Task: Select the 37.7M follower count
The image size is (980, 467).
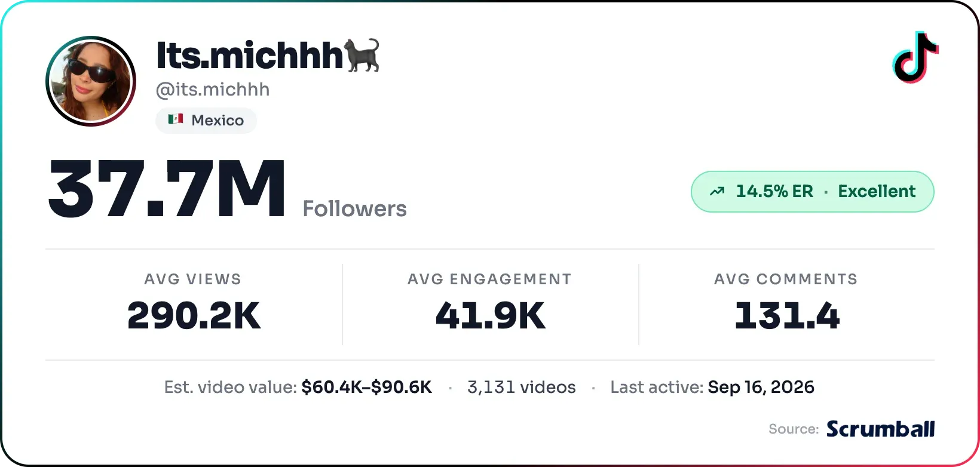Action: [x=167, y=189]
